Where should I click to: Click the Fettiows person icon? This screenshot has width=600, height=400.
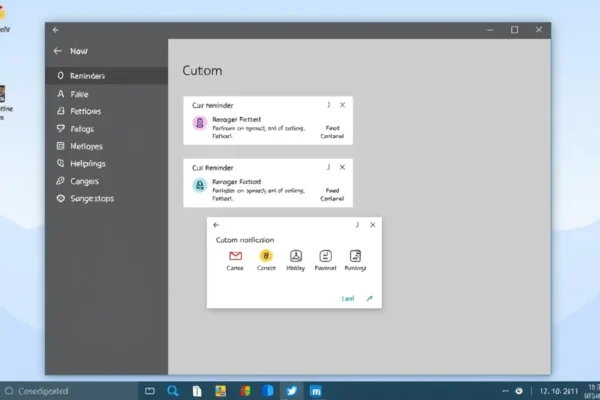60,111
